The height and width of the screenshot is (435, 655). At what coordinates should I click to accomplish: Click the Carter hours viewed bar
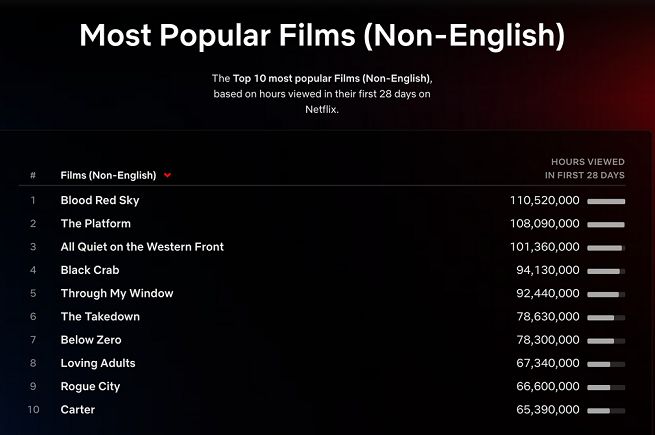[606, 410]
